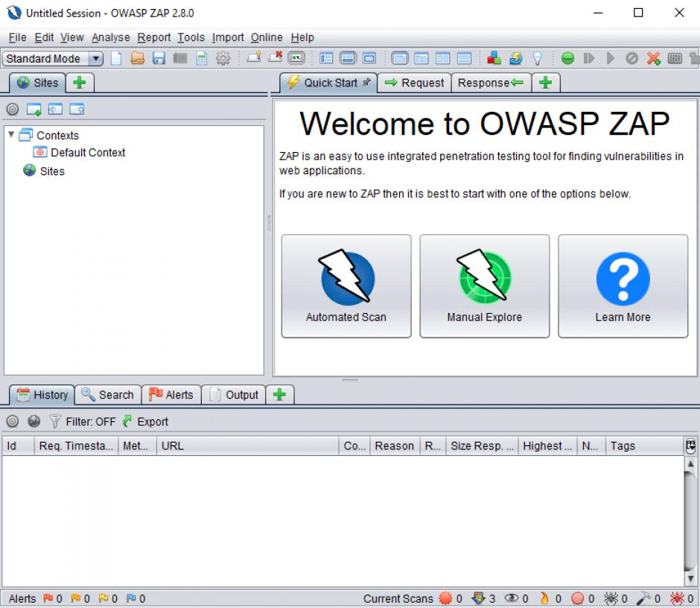Select Request and Response tabs view
The image size is (700, 608).
(400, 59)
